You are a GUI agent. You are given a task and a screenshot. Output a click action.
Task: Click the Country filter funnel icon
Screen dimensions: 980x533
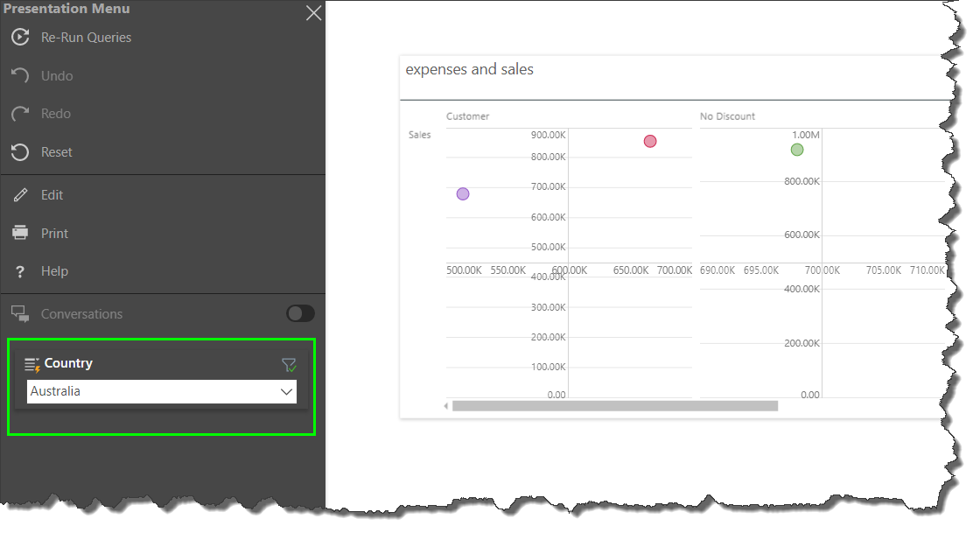tap(289, 365)
